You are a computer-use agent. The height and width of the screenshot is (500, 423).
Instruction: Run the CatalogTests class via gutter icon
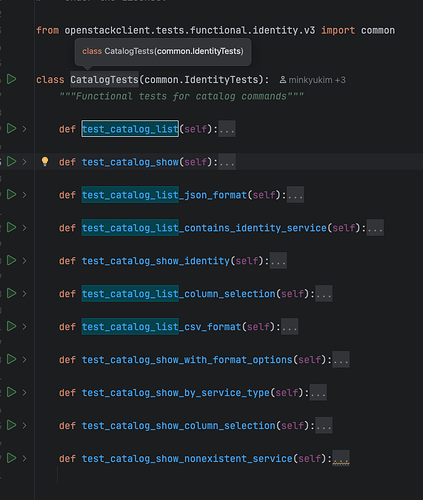pos(12,79)
